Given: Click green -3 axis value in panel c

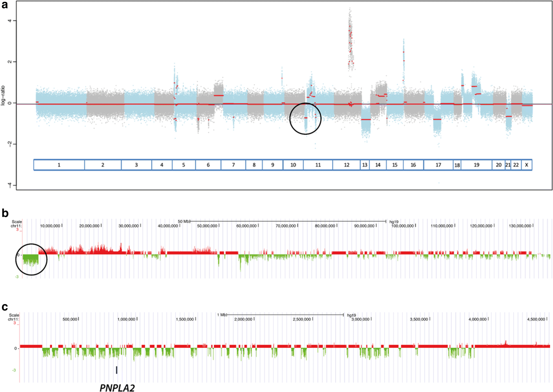Looking at the screenshot, I should (14, 370).
